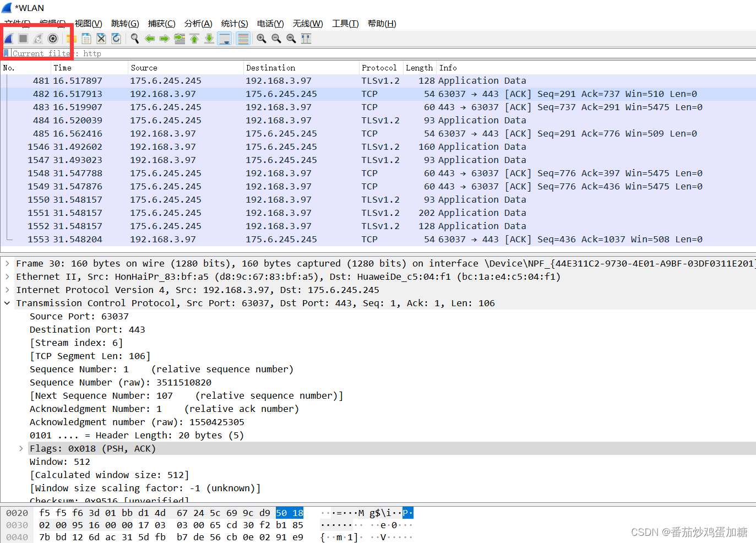The image size is (756, 543).
Task: Open the 电话(Y) menu
Action: [x=270, y=23]
